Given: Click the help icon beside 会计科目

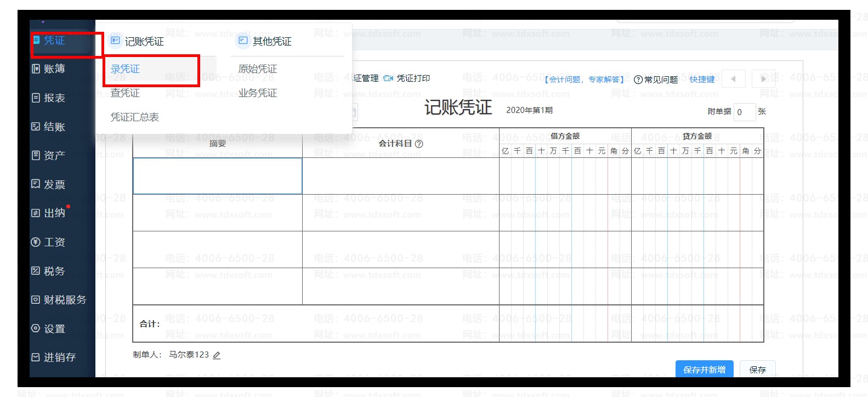Looking at the screenshot, I should click(x=419, y=144).
